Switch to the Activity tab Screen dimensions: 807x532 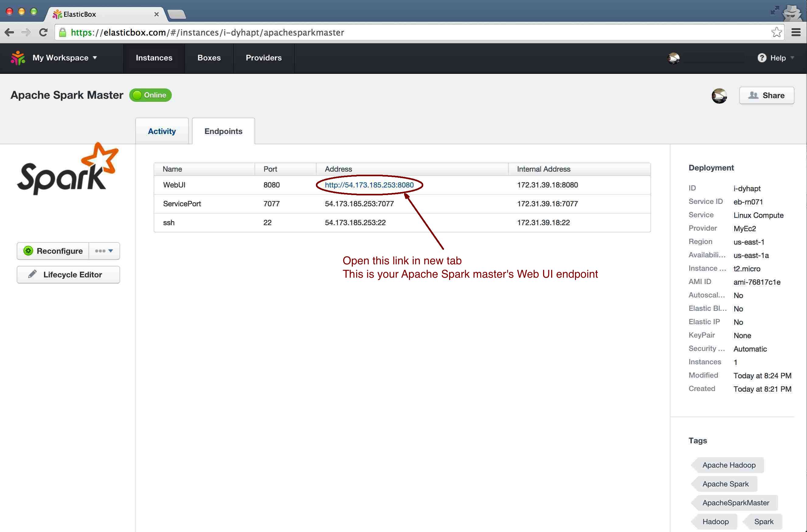tap(161, 131)
